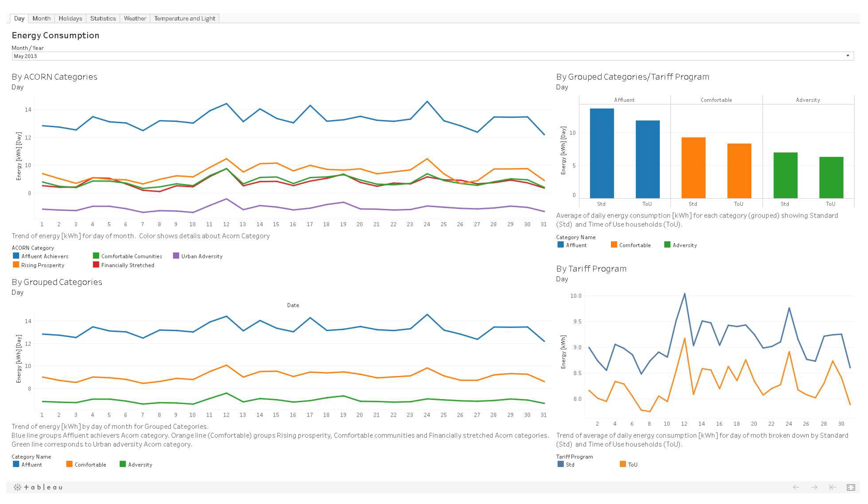Click the Adversity ToU green bar
The width and height of the screenshot is (868, 504).
tap(831, 177)
